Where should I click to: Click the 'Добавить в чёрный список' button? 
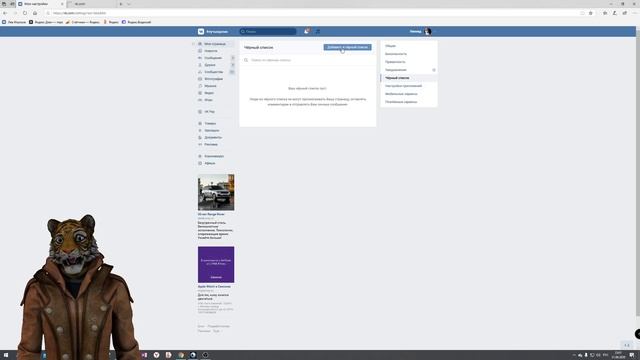(x=347, y=47)
